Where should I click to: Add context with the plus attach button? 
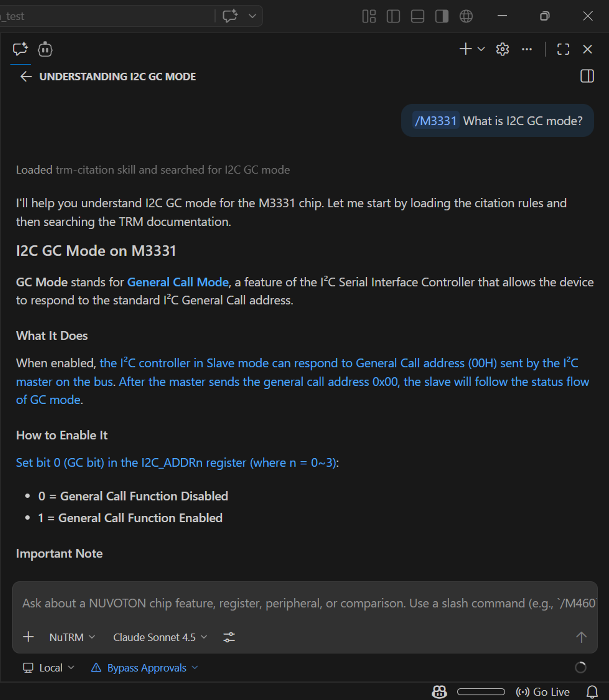pos(28,637)
